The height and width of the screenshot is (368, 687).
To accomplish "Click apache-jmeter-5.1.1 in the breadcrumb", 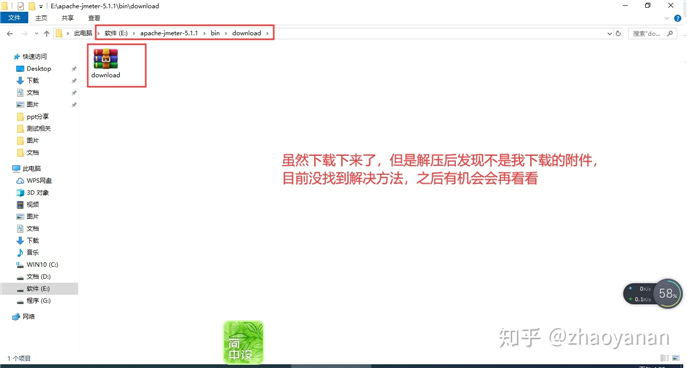I will (169, 33).
